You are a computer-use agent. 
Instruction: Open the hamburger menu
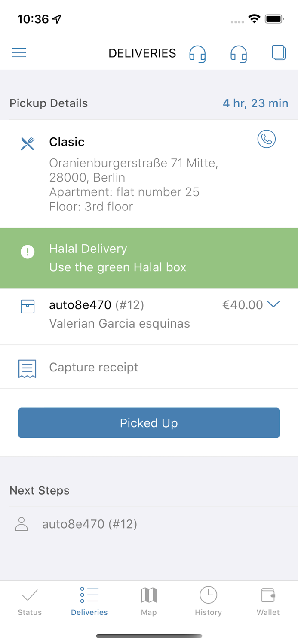[x=19, y=53]
